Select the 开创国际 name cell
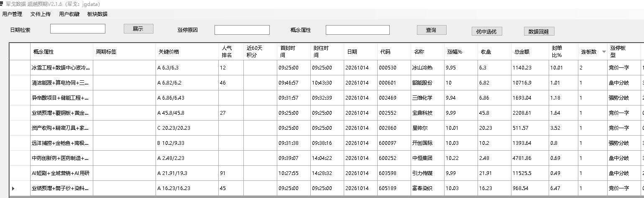644x198 pixels. (x=427, y=143)
